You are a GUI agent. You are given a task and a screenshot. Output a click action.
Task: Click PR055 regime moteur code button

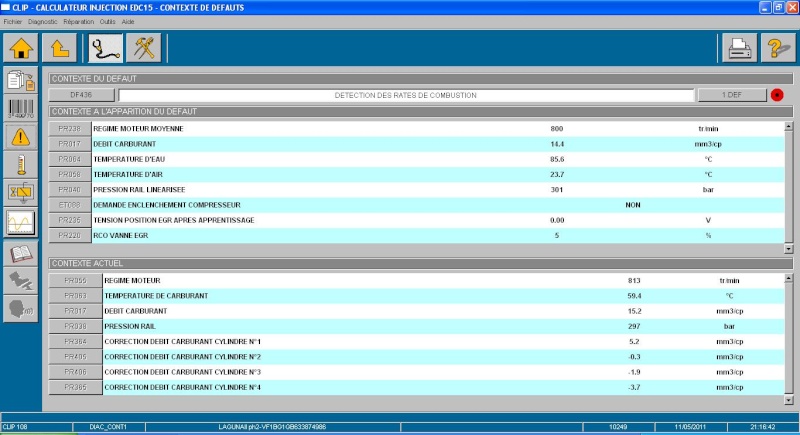(x=76, y=280)
